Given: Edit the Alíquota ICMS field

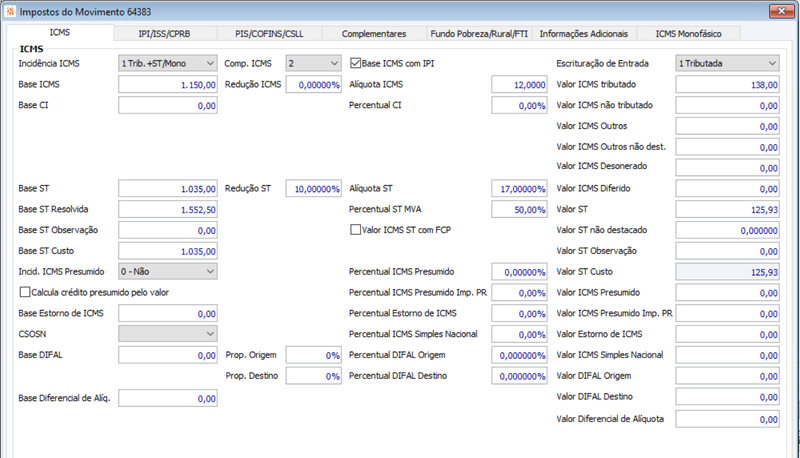Looking at the screenshot, I should pos(519,85).
